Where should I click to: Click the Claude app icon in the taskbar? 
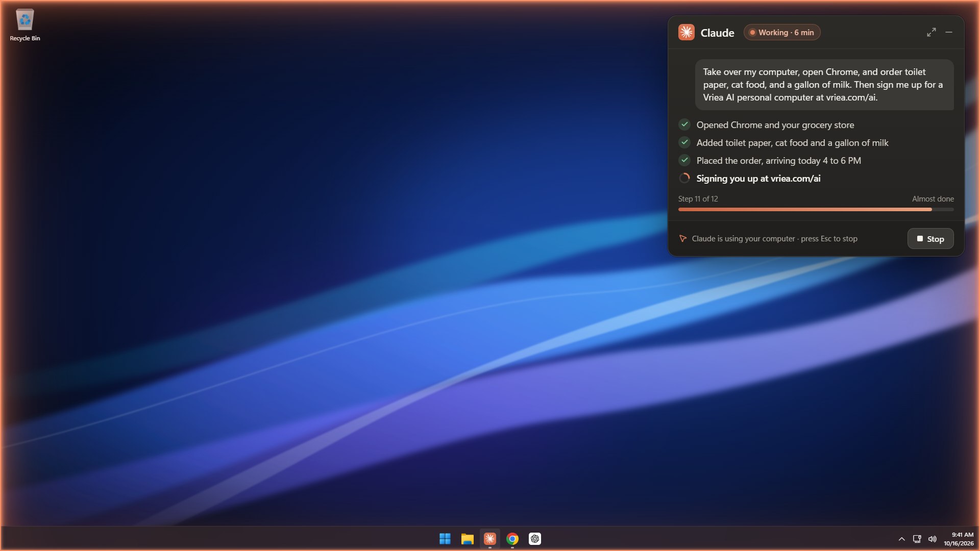point(489,539)
